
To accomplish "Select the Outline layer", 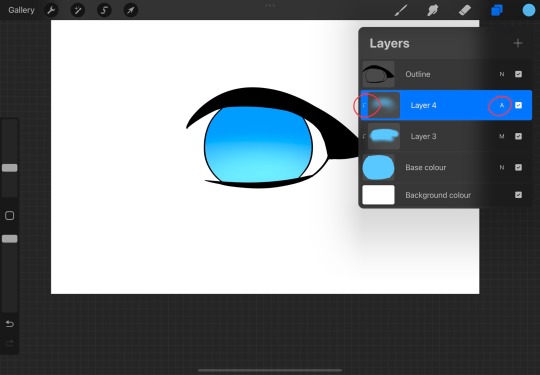I will click(x=446, y=74).
